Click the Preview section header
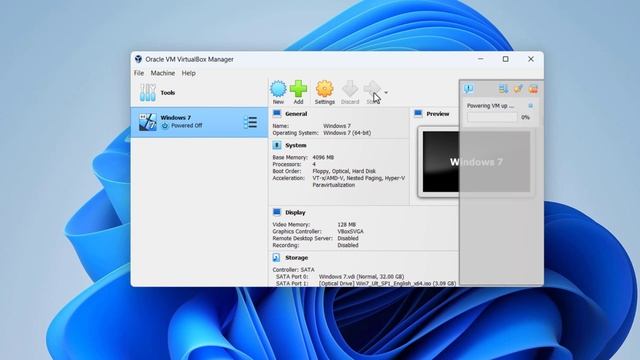 point(438,114)
